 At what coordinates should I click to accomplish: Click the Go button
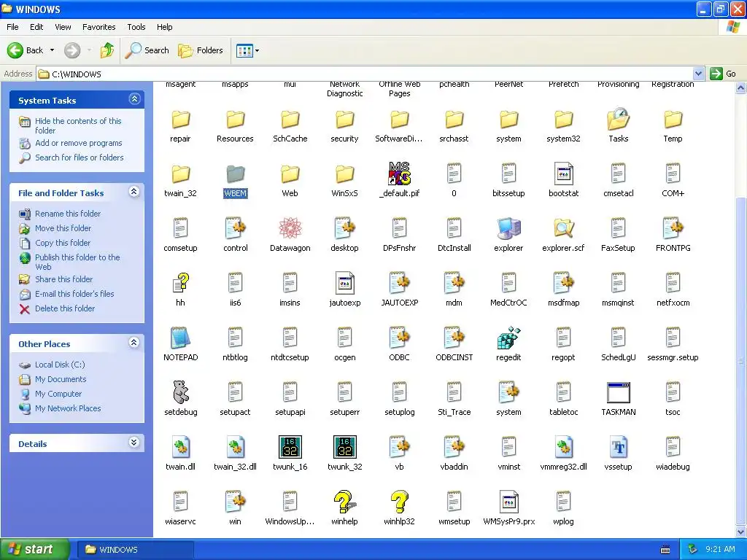tap(723, 74)
